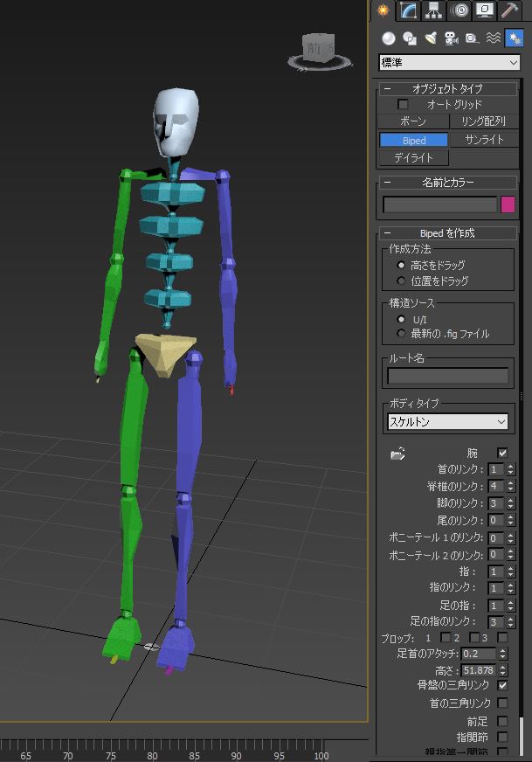The image size is (532, 762).
Task: Select the Shapes category icon
Action: click(x=410, y=38)
